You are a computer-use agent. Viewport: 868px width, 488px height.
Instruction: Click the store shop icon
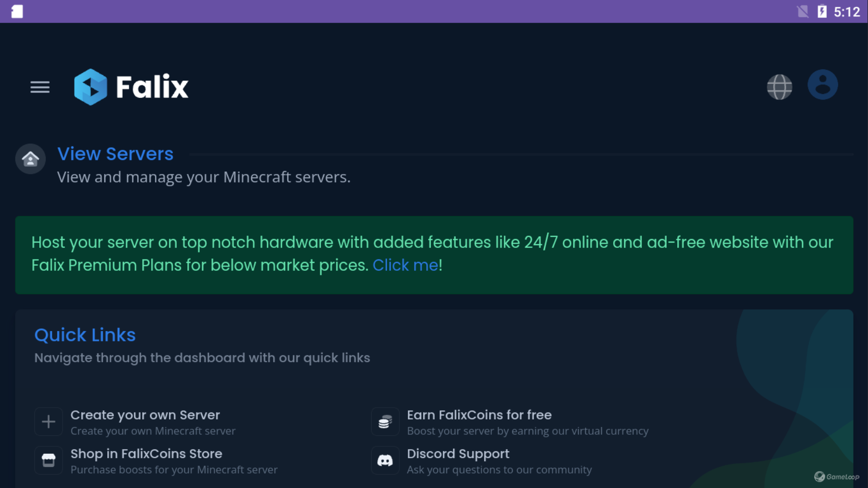point(48,460)
